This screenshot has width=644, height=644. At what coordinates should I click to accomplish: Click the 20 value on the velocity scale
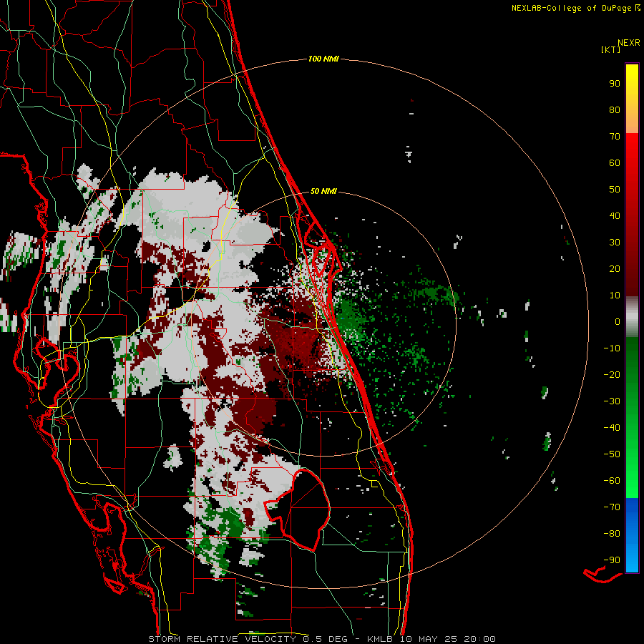(615, 269)
